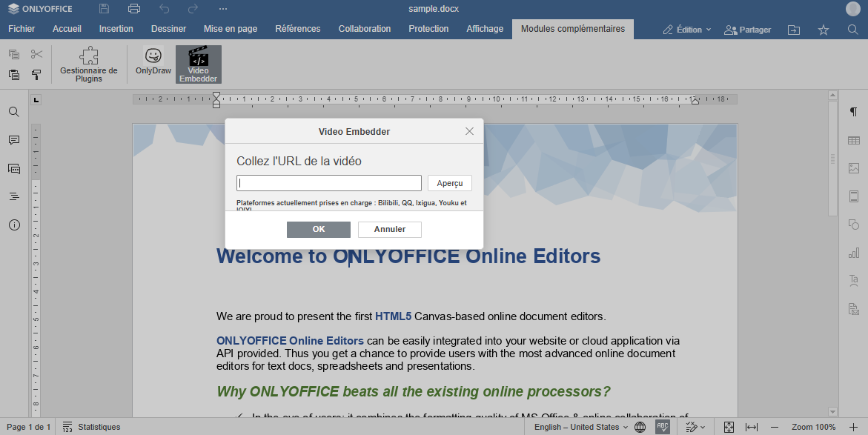Switch to the Collaboration tab
The width and height of the screenshot is (868, 435).
(x=365, y=29)
